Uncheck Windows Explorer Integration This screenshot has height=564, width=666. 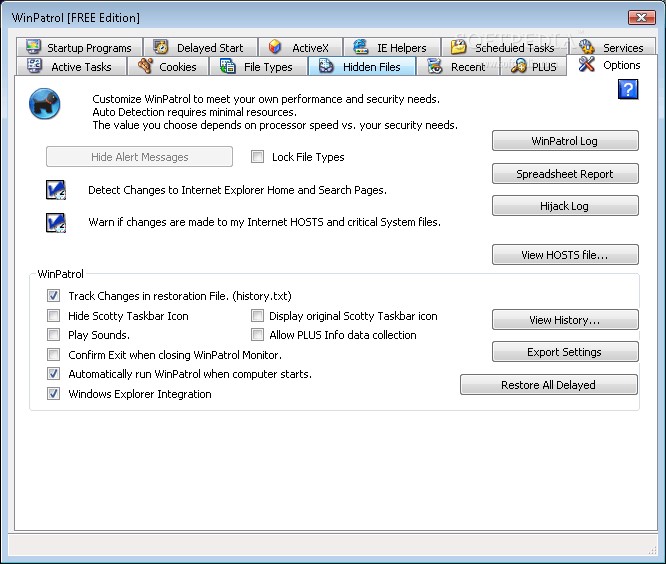(x=54, y=394)
